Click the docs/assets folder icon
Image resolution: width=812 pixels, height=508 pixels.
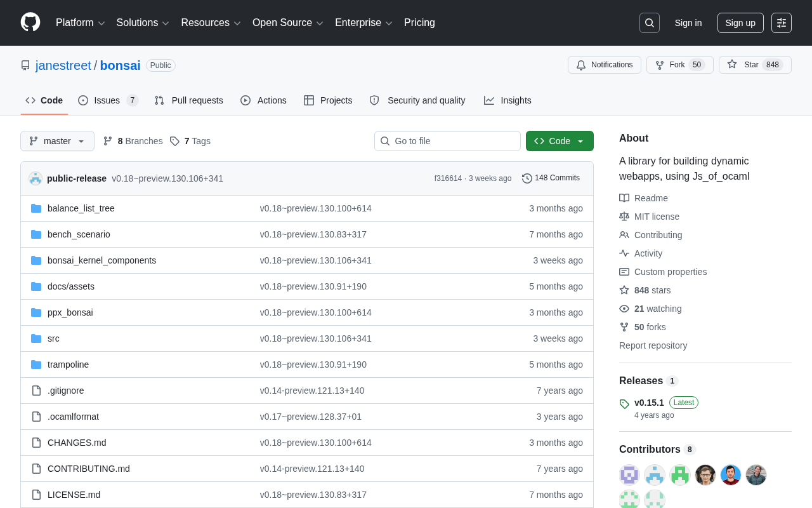tap(36, 286)
